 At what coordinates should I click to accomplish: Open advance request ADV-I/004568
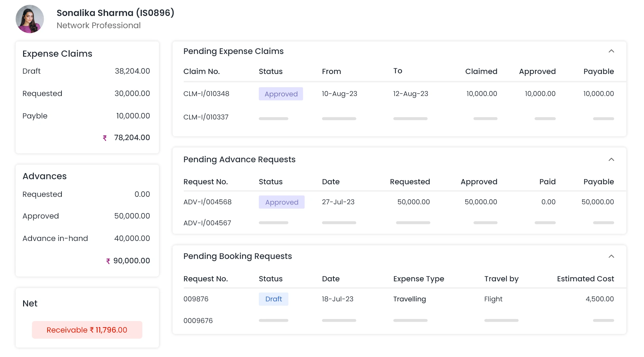coord(207,202)
